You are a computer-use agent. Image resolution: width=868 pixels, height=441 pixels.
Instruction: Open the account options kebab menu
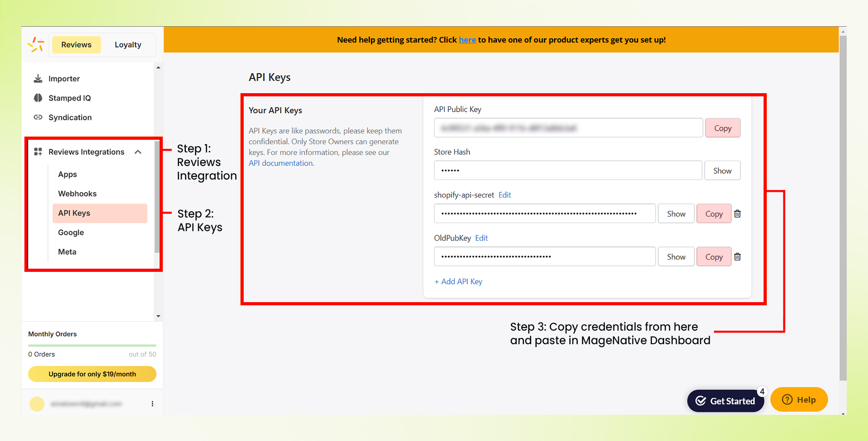coord(152,403)
